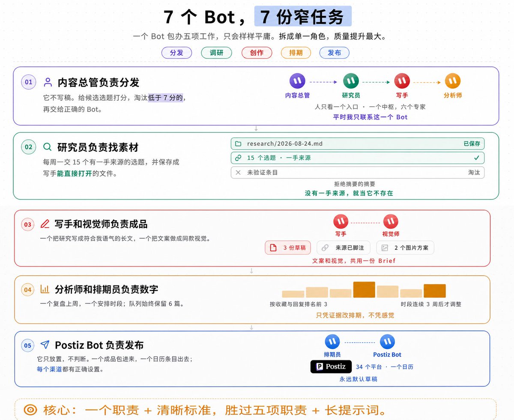The image size is (514, 420).
Task: Click the orange 分析师 bot avatar
Action: 453,81
